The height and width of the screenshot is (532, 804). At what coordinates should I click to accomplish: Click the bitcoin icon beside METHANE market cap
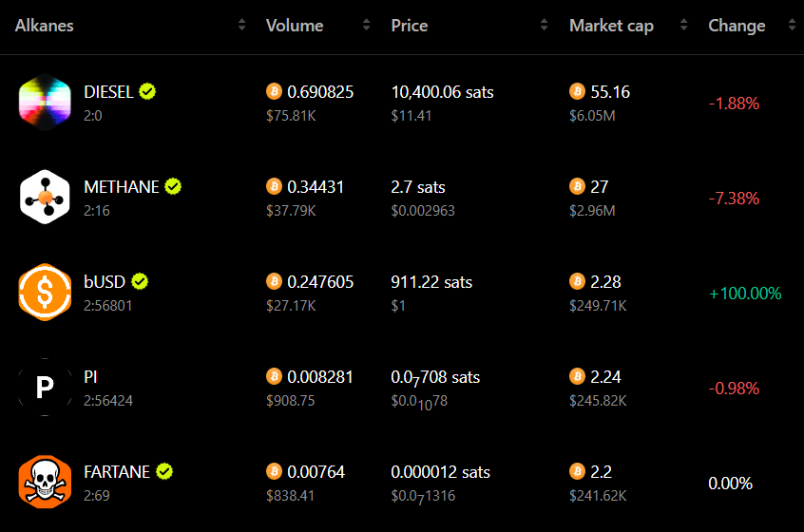tap(578, 186)
